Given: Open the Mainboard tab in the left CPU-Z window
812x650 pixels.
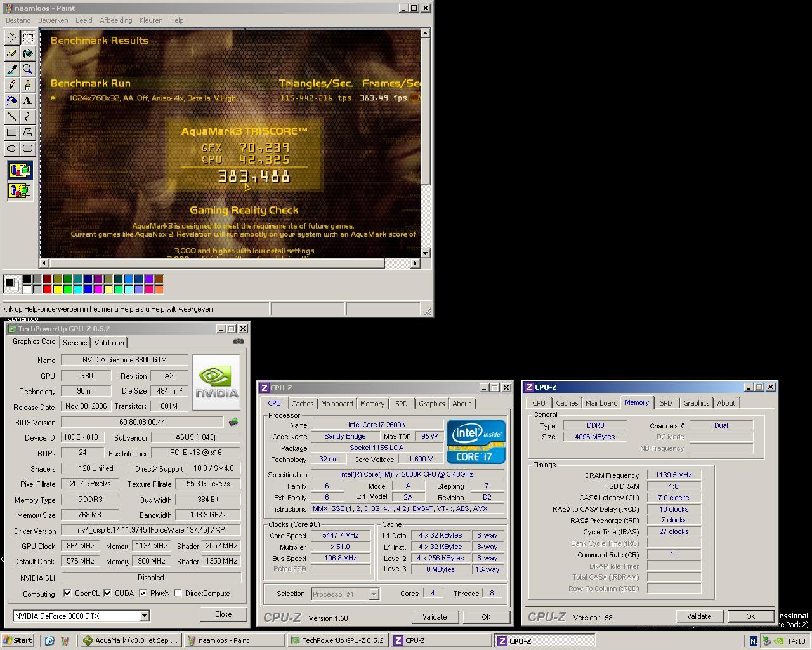Looking at the screenshot, I should pyautogui.click(x=337, y=404).
